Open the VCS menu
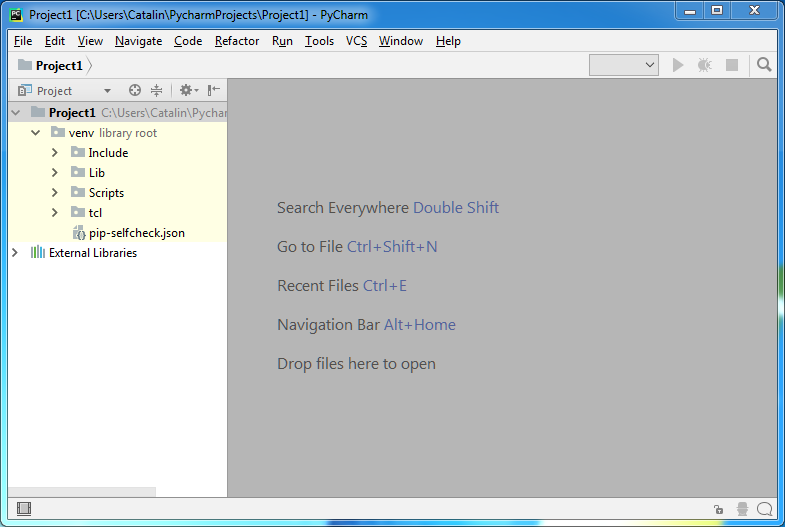785x527 pixels. [x=356, y=41]
